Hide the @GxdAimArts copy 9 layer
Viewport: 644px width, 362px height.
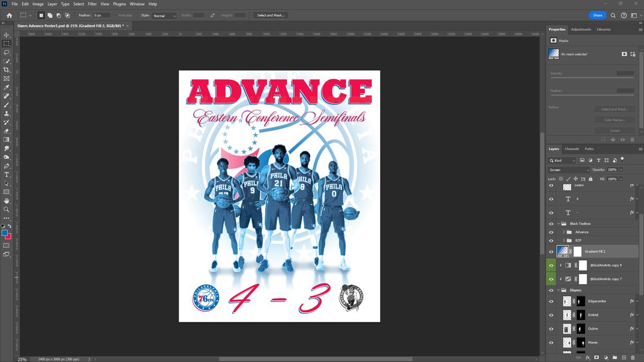click(551, 265)
